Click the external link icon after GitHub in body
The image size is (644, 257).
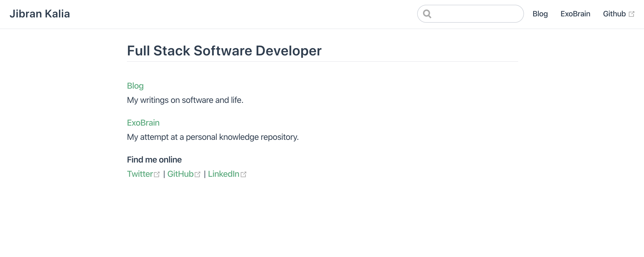pyautogui.click(x=197, y=174)
